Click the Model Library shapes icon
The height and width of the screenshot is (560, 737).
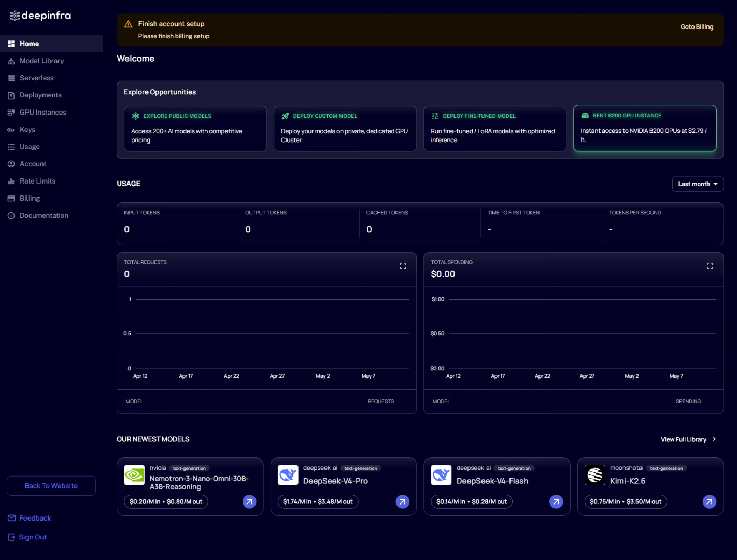[11, 61]
